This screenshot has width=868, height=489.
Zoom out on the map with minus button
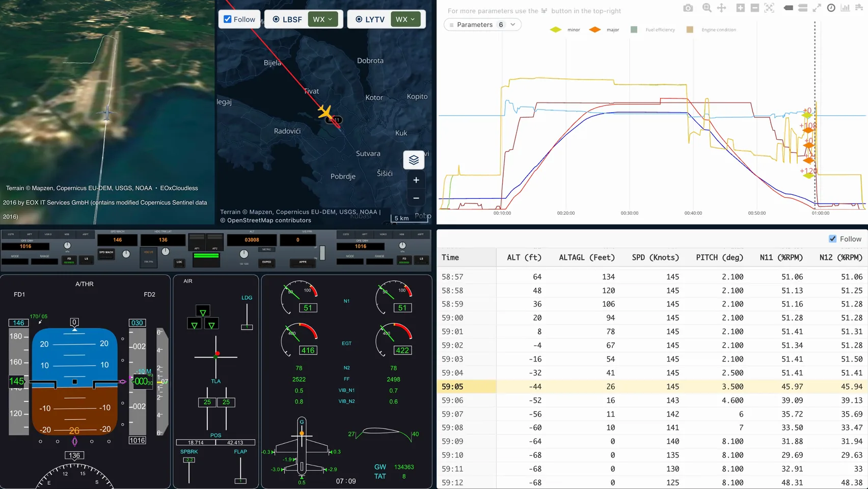click(416, 198)
